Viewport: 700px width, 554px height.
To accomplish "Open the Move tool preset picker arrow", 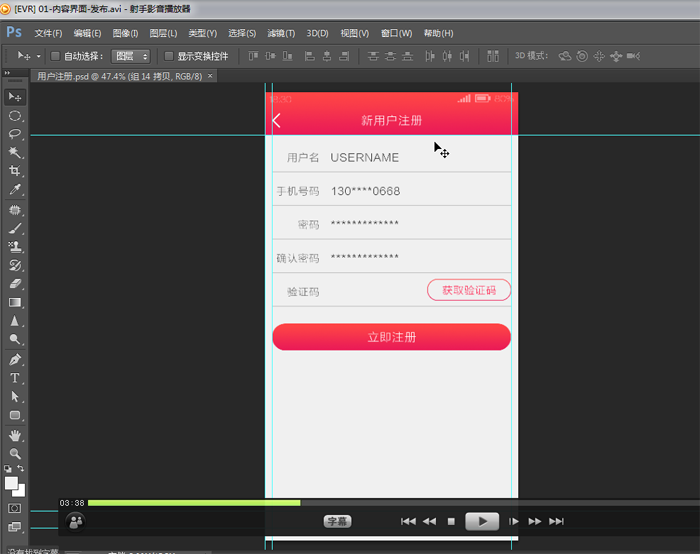I will click(38, 56).
